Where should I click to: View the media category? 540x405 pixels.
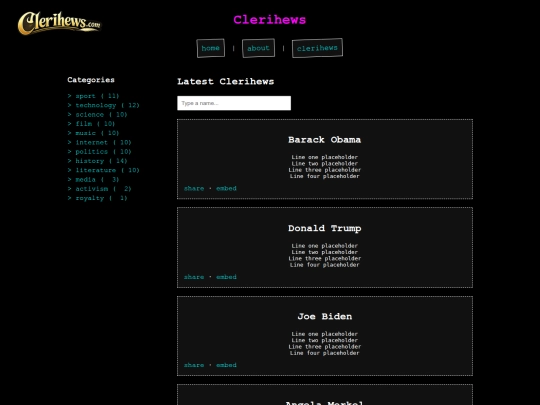pyautogui.click(x=93, y=180)
